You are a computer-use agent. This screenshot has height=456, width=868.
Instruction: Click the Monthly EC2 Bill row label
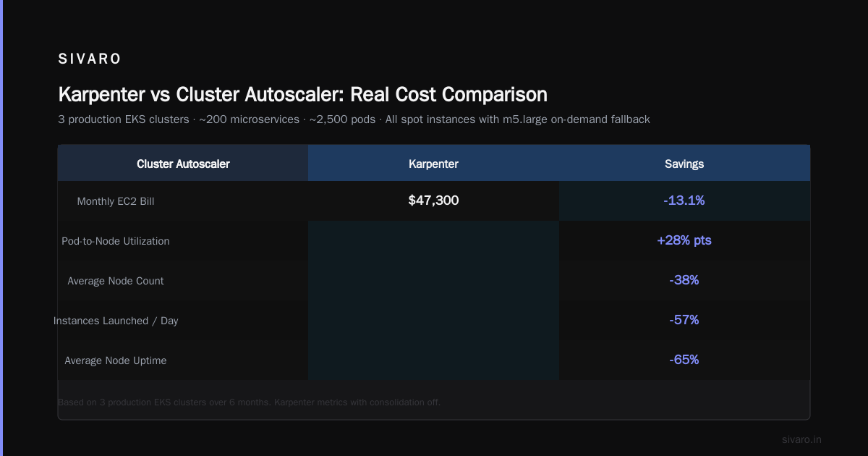click(116, 201)
